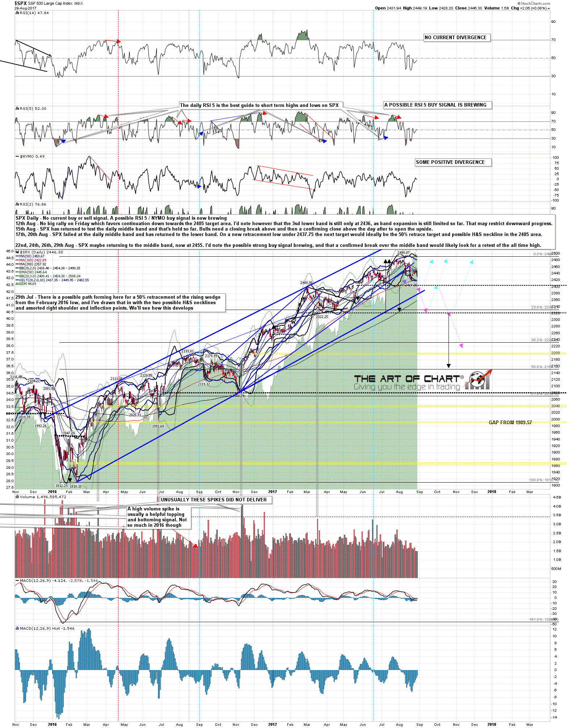
Task: Click the 2400.98 price label
Action: 306,283
